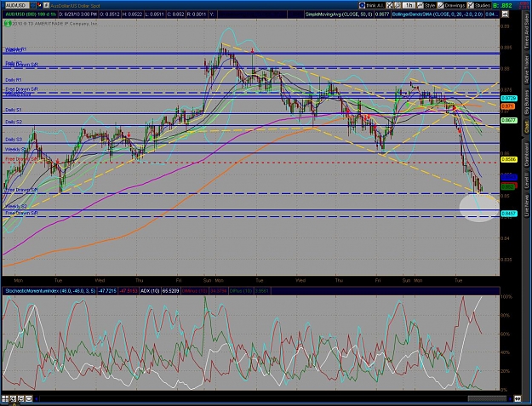This screenshot has height=406, width=532.
Task: Click the think A.I. circular icon
Action: [x=362, y=5]
